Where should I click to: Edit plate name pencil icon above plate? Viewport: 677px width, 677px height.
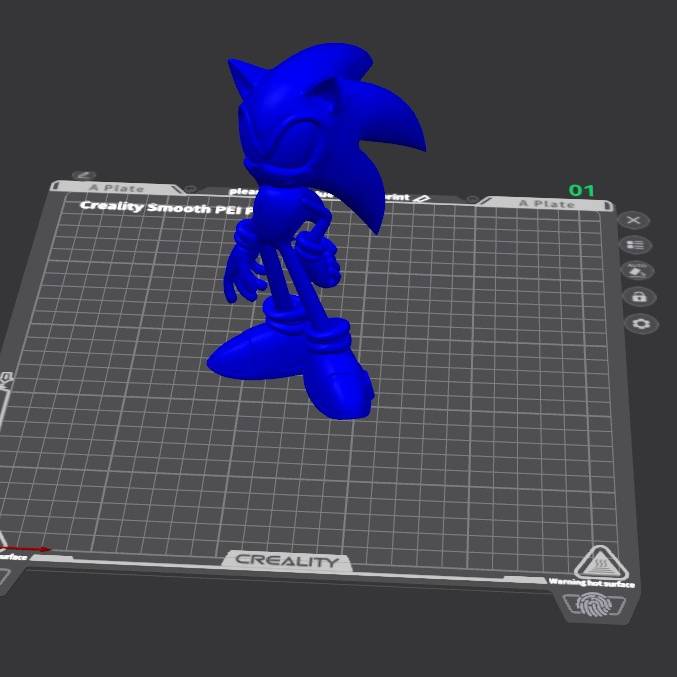click(x=84, y=175)
